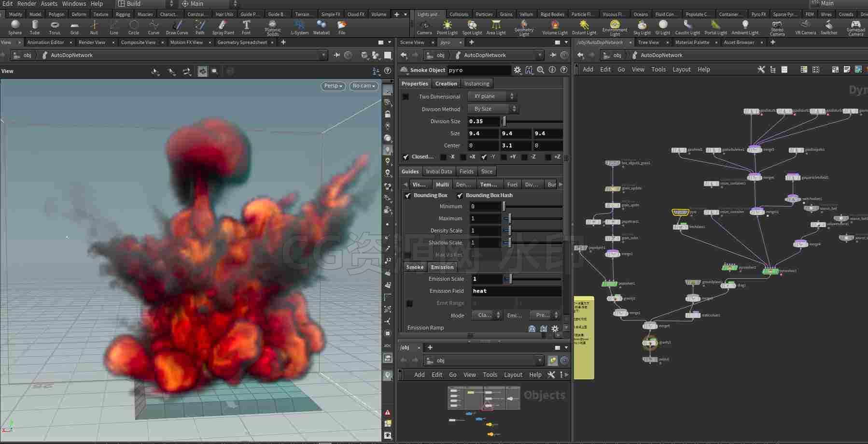Open the Build desktop selector
868x444 pixels.
point(145,4)
